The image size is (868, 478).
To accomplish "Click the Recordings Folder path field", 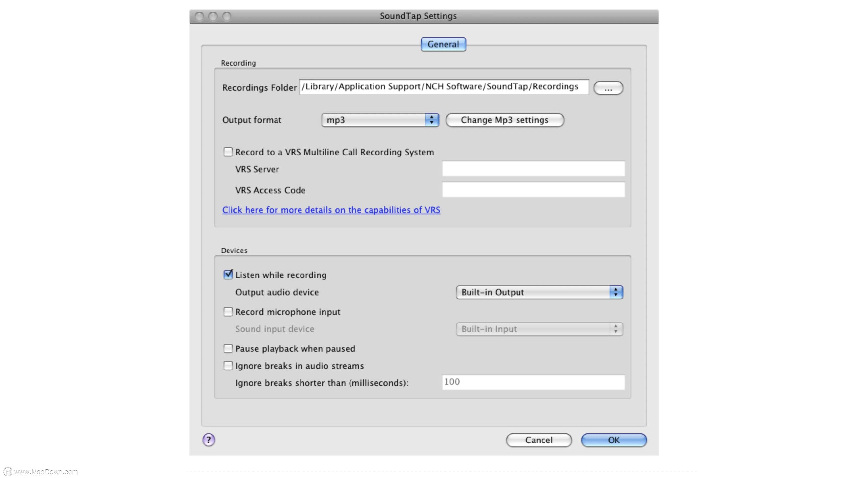I will click(x=444, y=87).
